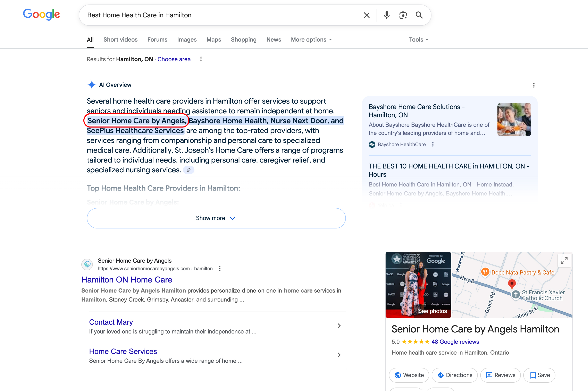Viewport: 588px width, 391px height.
Task: Open search by image camera icon
Action: tap(403, 15)
